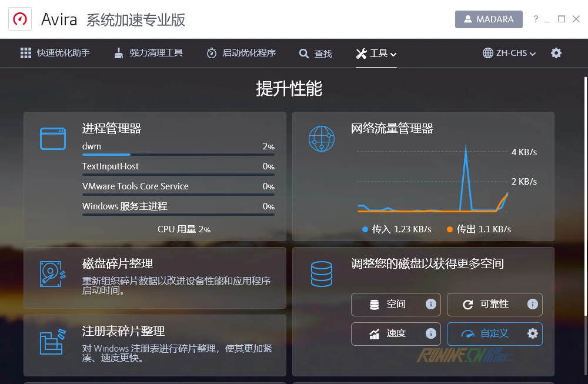Go to the 启动优化程序 tab
The image size is (588, 384).
click(241, 54)
